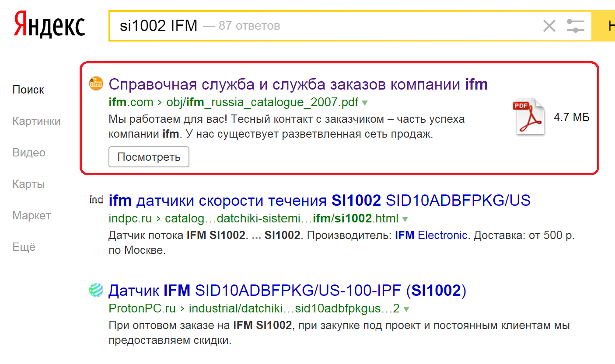Click the indpc.ru domain link
Image resolution: width=615 pixels, height=364 pixels.
pos(130,218)
